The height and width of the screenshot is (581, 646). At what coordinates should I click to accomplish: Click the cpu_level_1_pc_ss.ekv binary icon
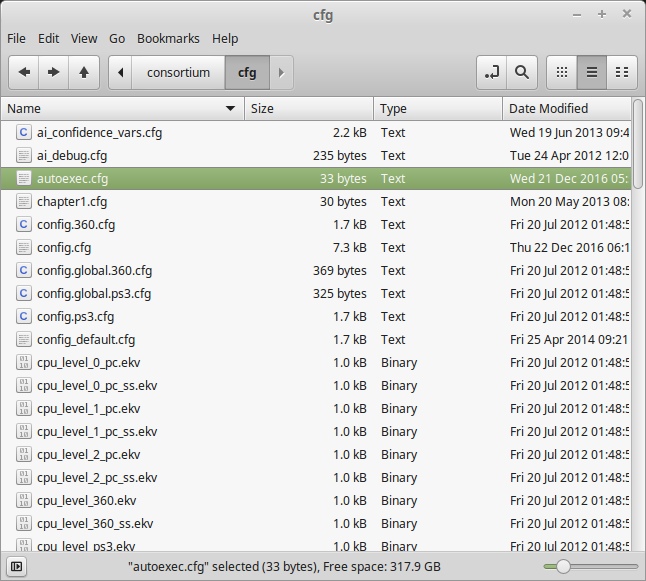(x=23, y=431)
